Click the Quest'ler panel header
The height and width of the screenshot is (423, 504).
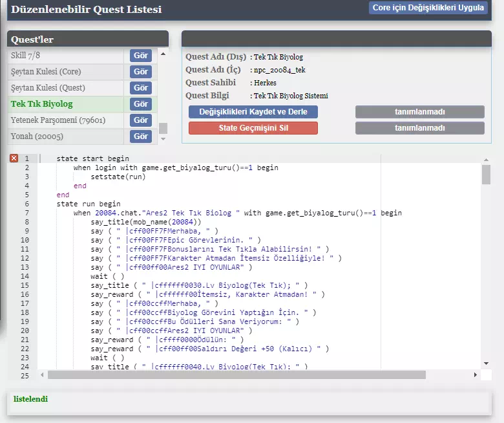point(88,39)
